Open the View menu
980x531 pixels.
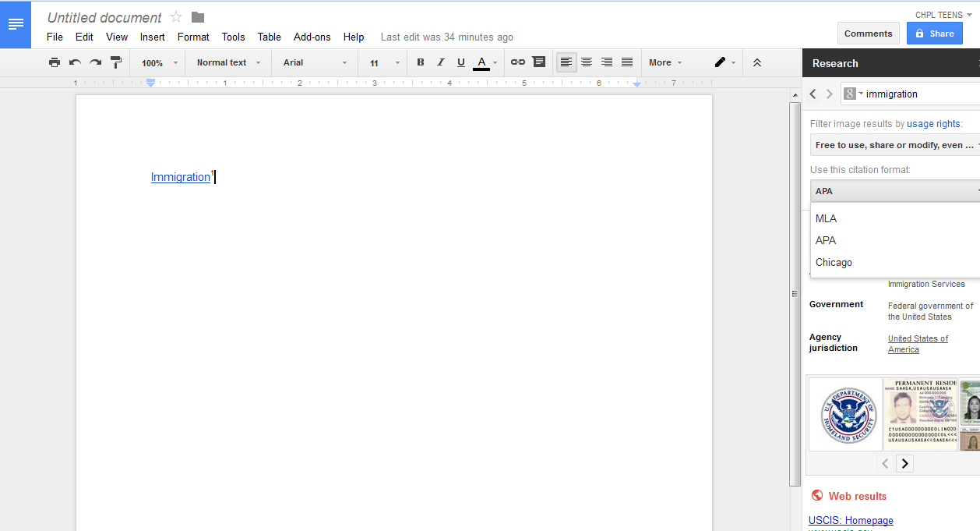point(117,37)
